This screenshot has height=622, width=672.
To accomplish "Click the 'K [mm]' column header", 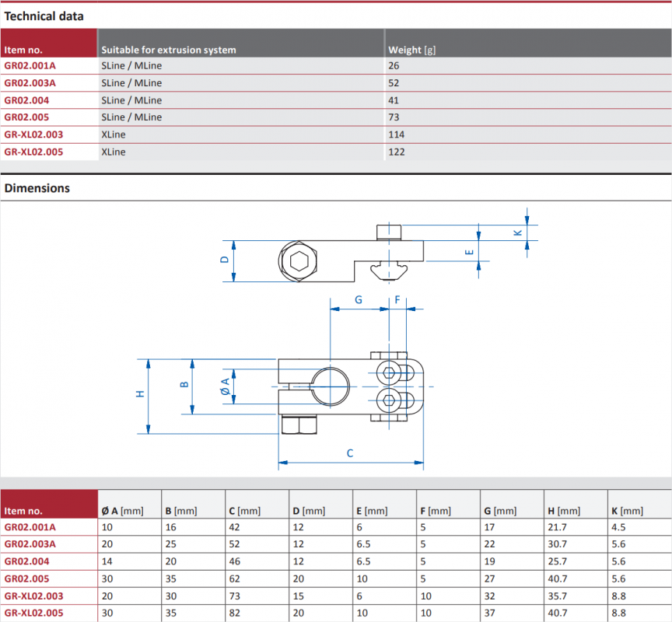I will tap(628, 511).
